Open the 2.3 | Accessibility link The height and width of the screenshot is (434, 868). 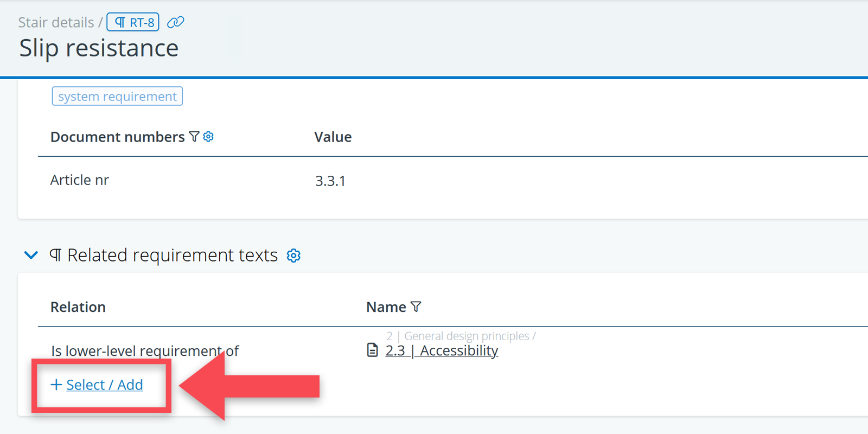coord(442,351)
